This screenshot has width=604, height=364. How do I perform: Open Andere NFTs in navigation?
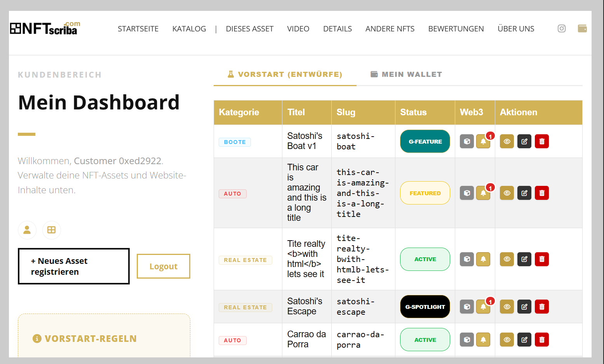[x=390, y=29]
